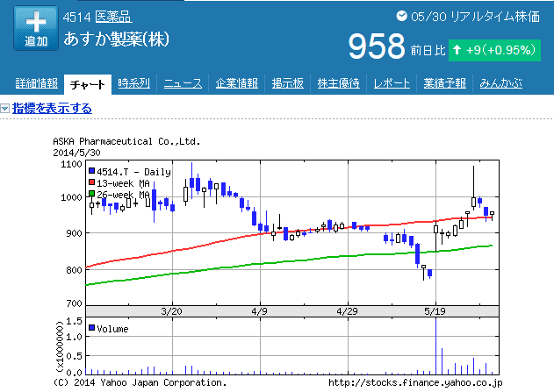554x392 pixels.
Task: Click the 1100 price axis label
Action: pyautogui.click(x=72, y=164)
